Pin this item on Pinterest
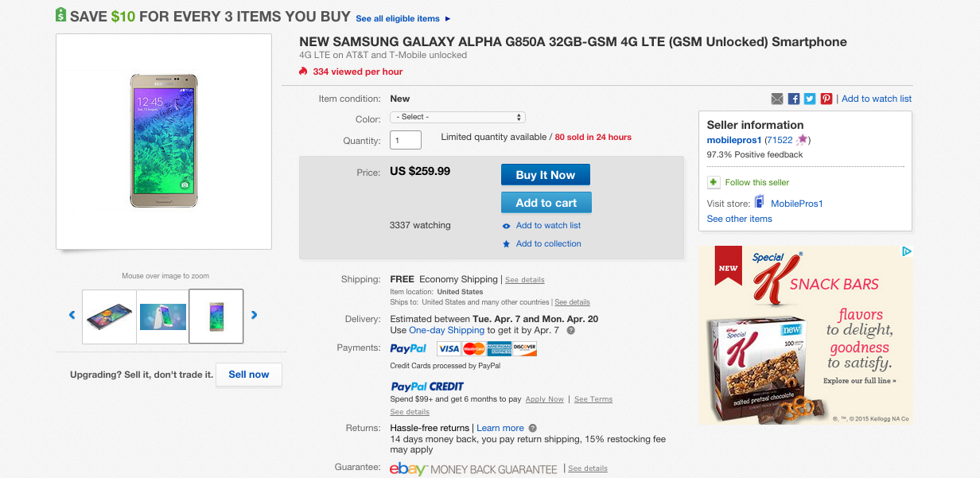980x478 pixels. 826,99
